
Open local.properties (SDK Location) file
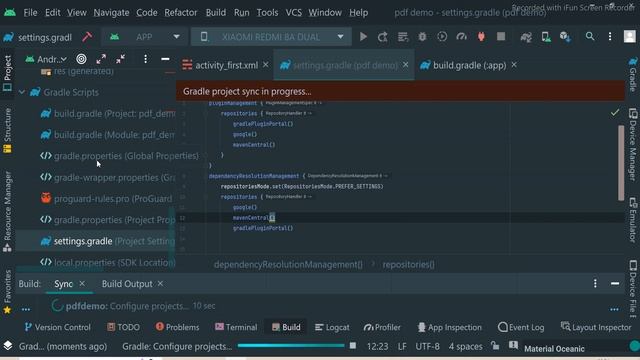coord(108,262)
